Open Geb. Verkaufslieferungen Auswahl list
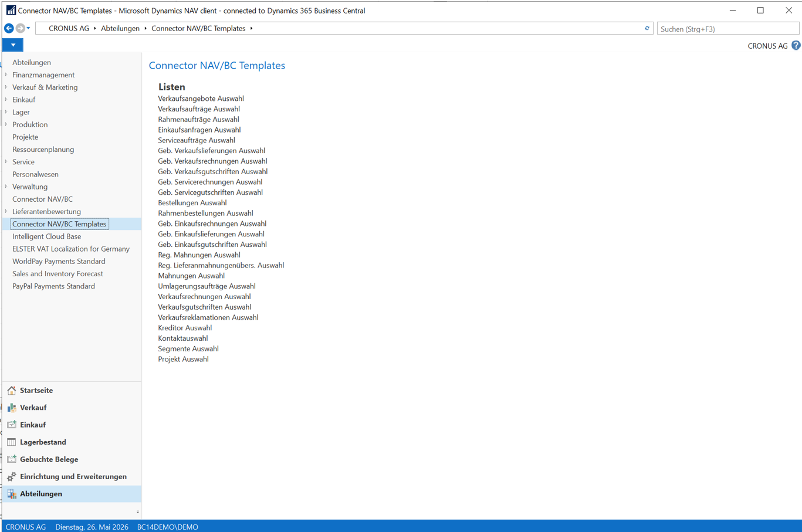Screen dimensions: 802x532 (x=211, y=151)
